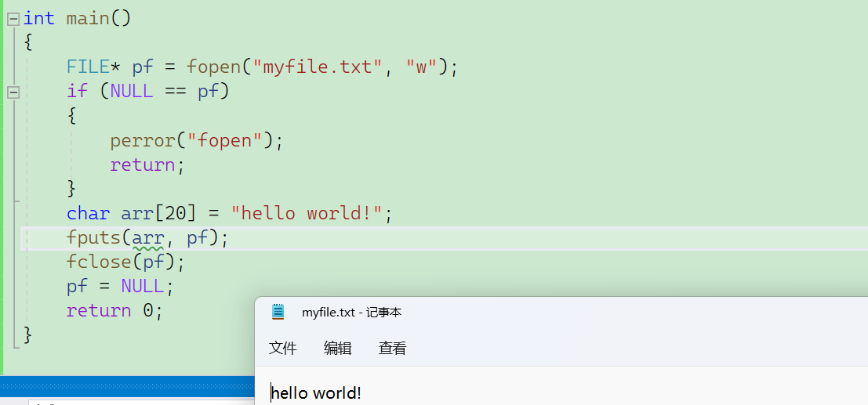868x405 pixels.
Task: Click the fclose function call
Action: [x=99, y=262]
